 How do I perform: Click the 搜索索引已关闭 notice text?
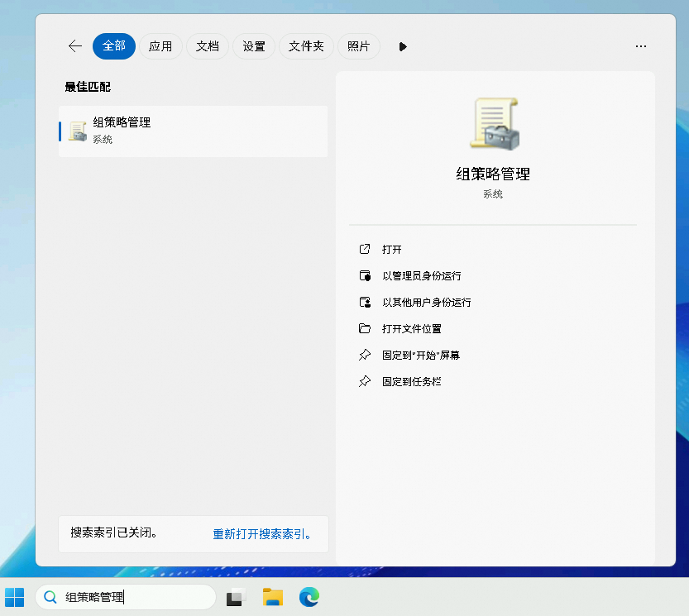114,532
